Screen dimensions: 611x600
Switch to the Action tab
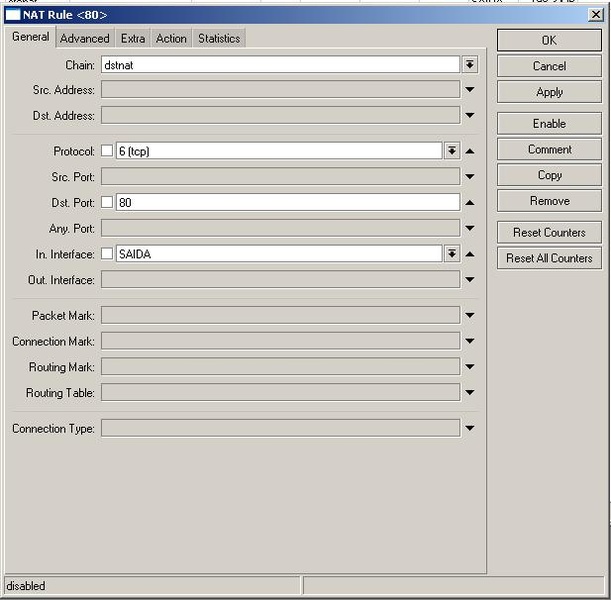[x=171, y=38]
